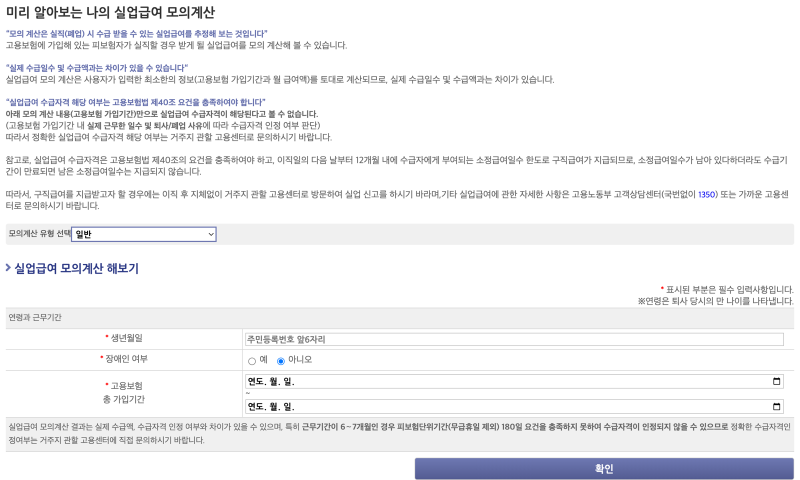Open calendar picker icon for end date
The image size is (800, 480).
click(x=776, y=407)
